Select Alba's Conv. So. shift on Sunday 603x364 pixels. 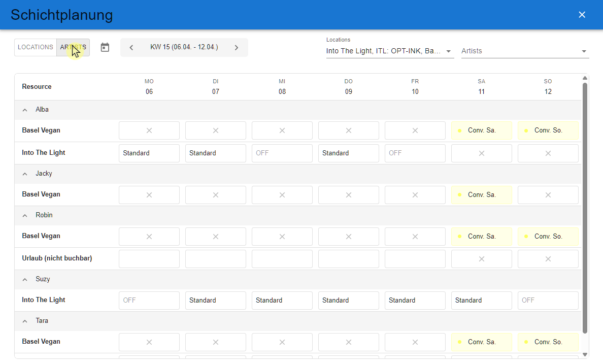(548, 130)
